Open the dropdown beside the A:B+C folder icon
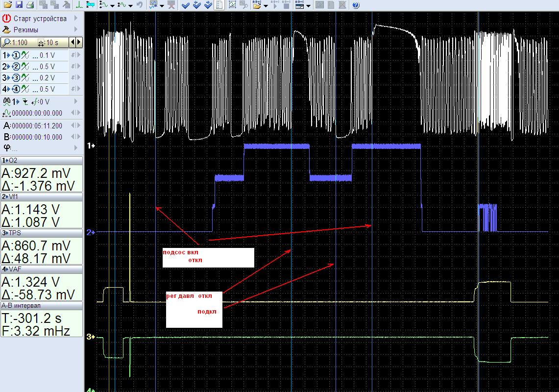 coord(266,5)
